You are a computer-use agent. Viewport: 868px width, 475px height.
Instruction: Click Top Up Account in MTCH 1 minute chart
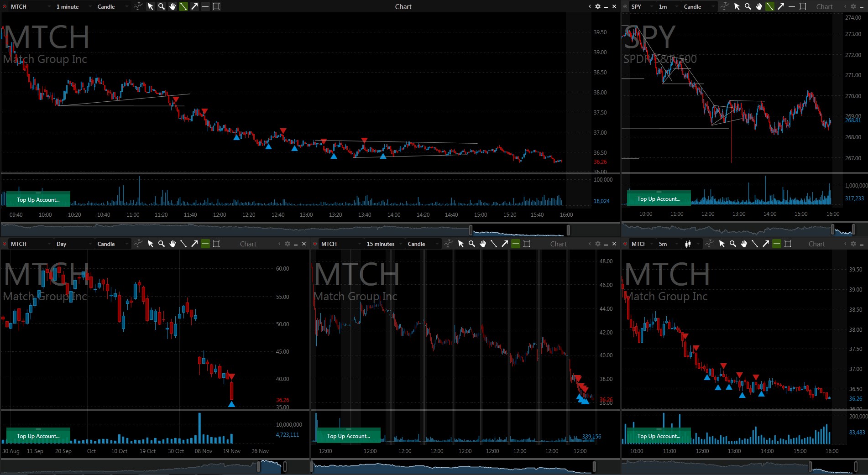coord(38,199)
